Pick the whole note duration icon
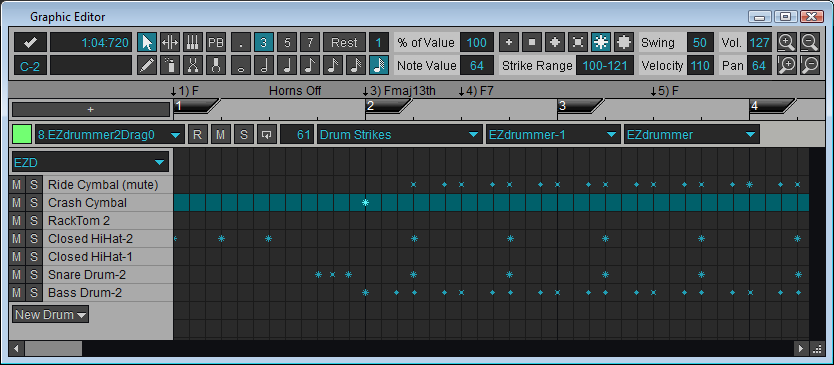834x365 pixels. 241,65
